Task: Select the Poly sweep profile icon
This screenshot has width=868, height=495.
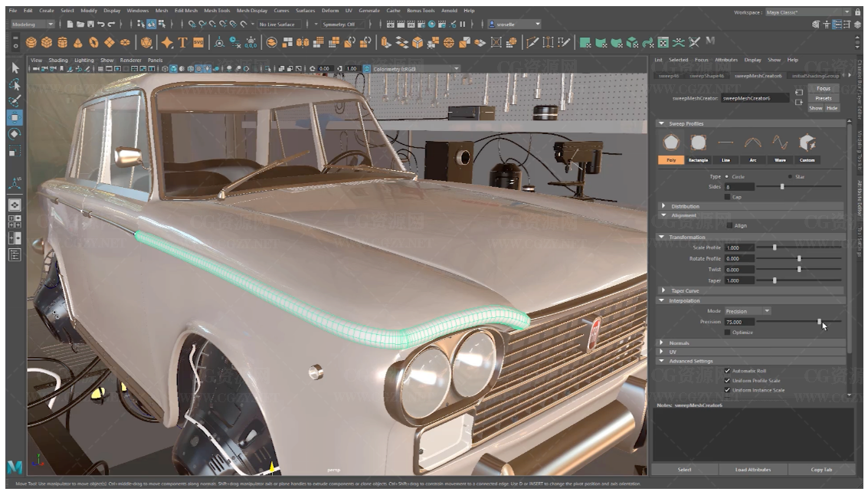Action: (671, 143)
